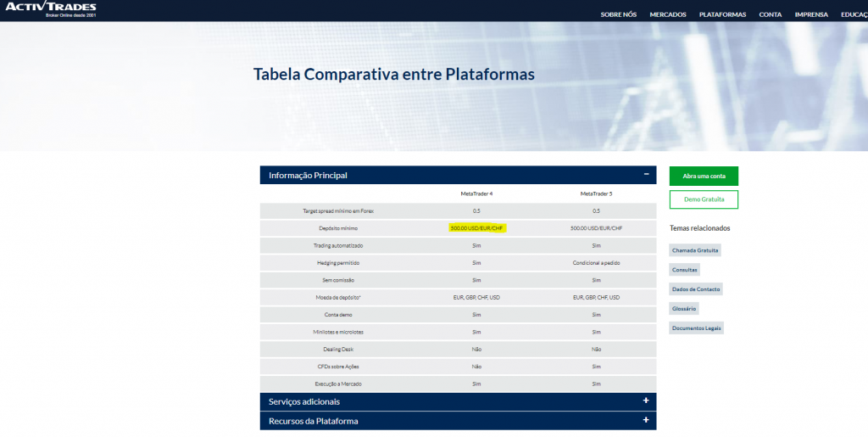The width and height of the screenshot is (868, 437).
Task: Open the Documentos Legais link
Action: [x=697, y=328]
